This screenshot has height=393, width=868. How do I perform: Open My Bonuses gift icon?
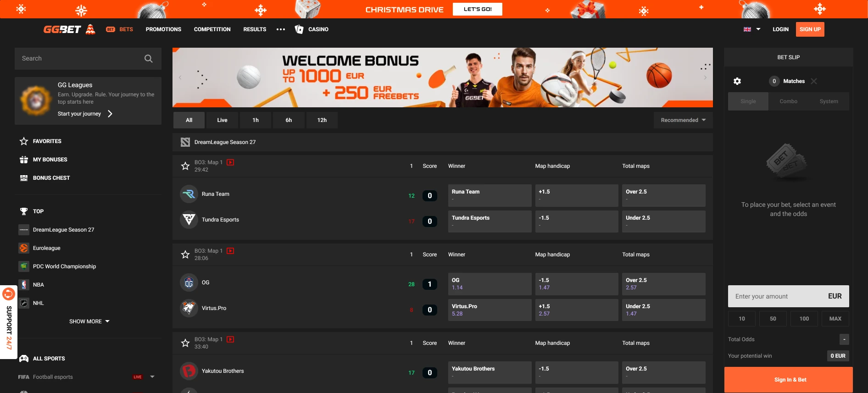[24, 160]
